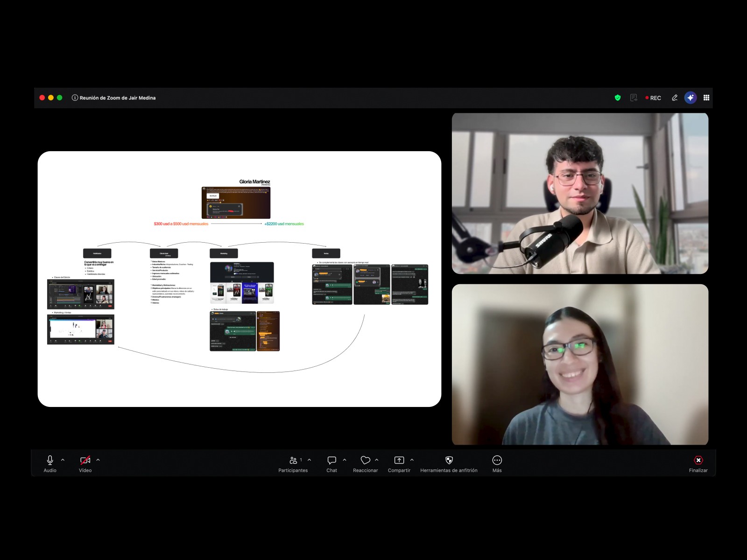Expand the chevron beside Reaccionar
747x560 pixels.
coord(377,460)
